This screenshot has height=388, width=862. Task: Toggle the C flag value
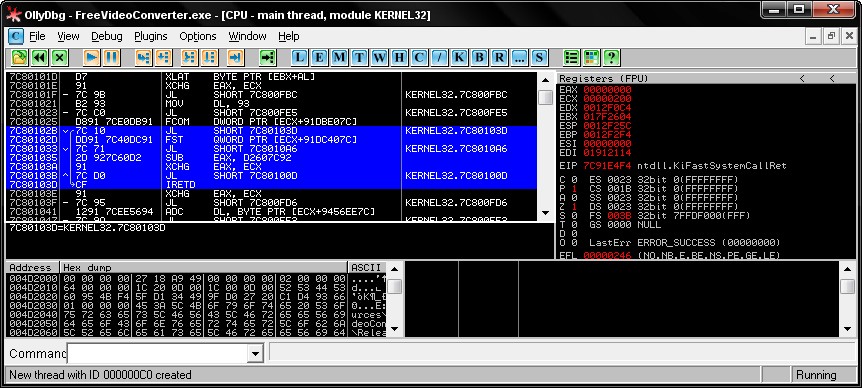[574, 180]
